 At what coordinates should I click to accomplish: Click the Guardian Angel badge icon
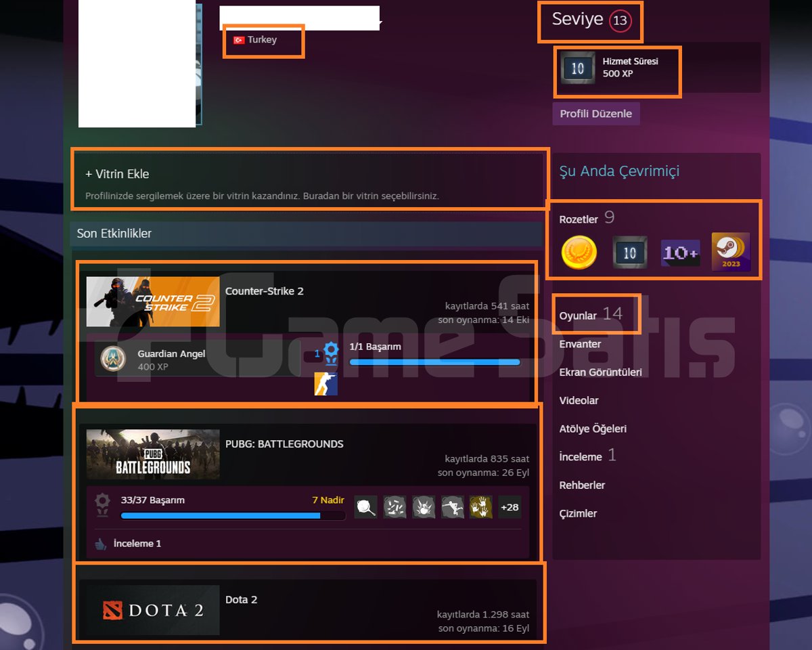pyautogui.click(x=113, y=359)
